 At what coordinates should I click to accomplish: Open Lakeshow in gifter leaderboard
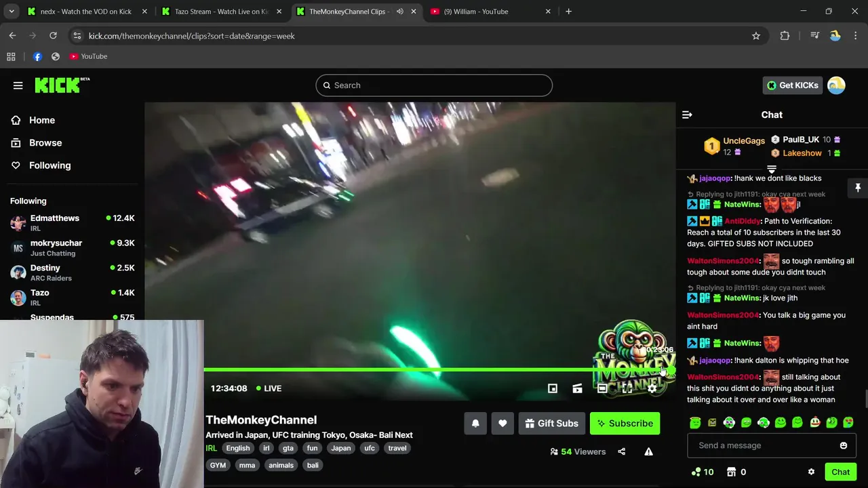click(x=802, y=153)
